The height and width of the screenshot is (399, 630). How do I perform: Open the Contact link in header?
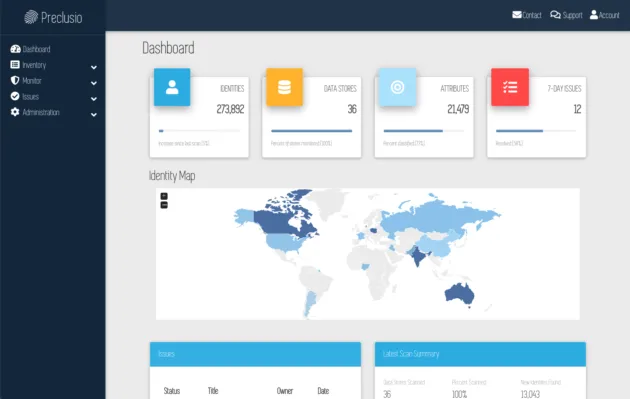(x=532, y=15)
